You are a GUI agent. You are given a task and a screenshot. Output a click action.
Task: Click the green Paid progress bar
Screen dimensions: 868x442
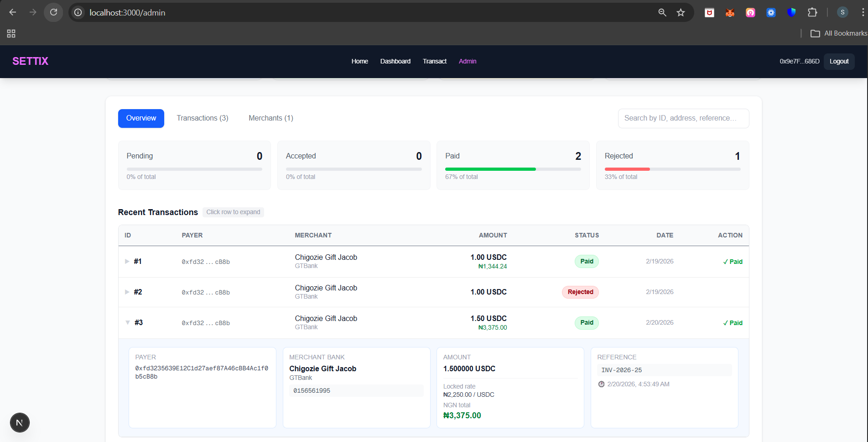pos(490,169)
